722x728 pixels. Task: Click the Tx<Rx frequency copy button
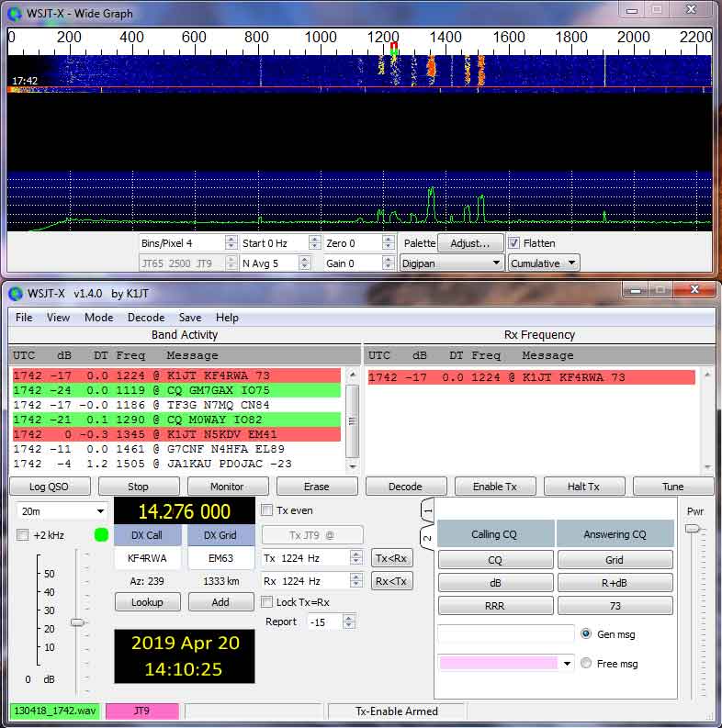391,558
